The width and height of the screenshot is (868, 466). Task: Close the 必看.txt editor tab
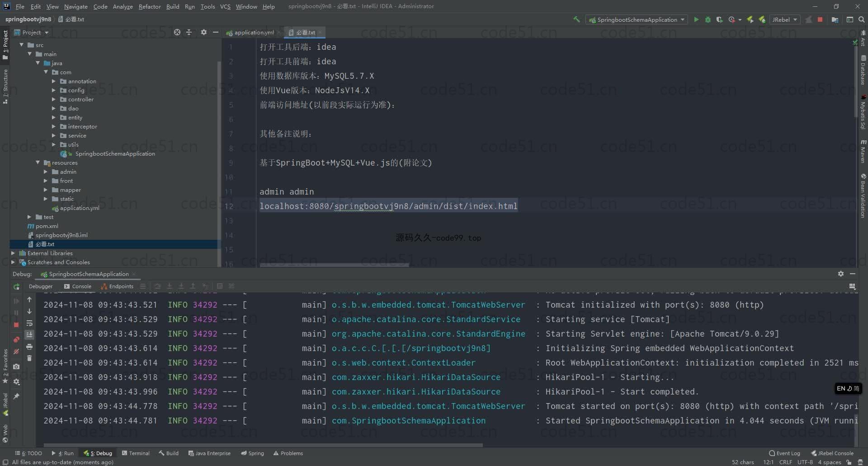point(320,32)
